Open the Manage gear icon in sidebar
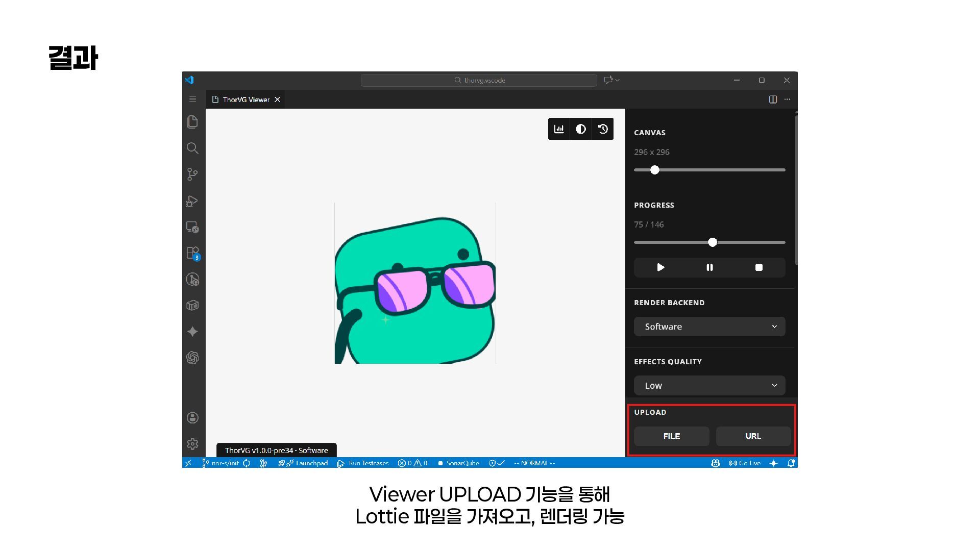 [192, 444]
